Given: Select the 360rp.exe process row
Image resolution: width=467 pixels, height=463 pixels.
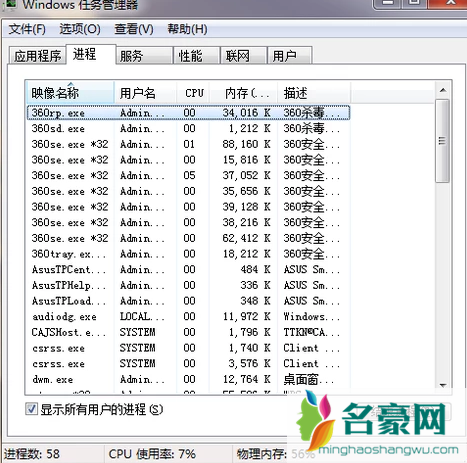Looking at the screenshot, I should (x=188, y=113).
